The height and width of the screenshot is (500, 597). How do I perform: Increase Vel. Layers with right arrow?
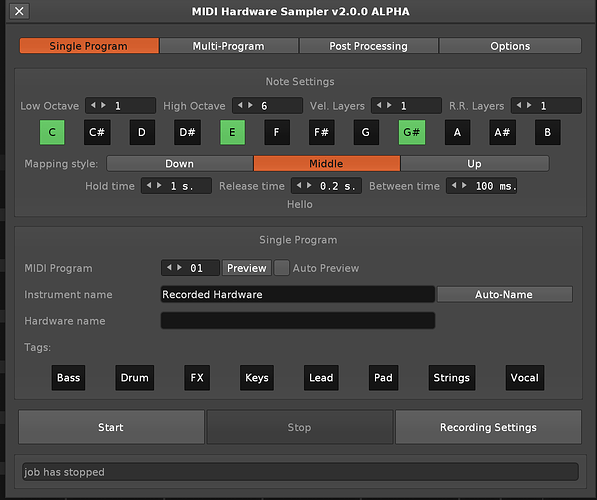click(389, 105)
